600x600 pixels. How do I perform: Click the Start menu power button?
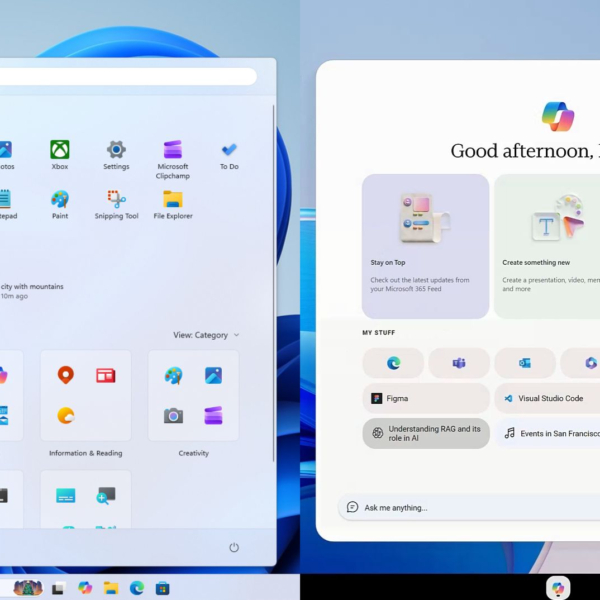pyautogui.click(x=234, y=548)
